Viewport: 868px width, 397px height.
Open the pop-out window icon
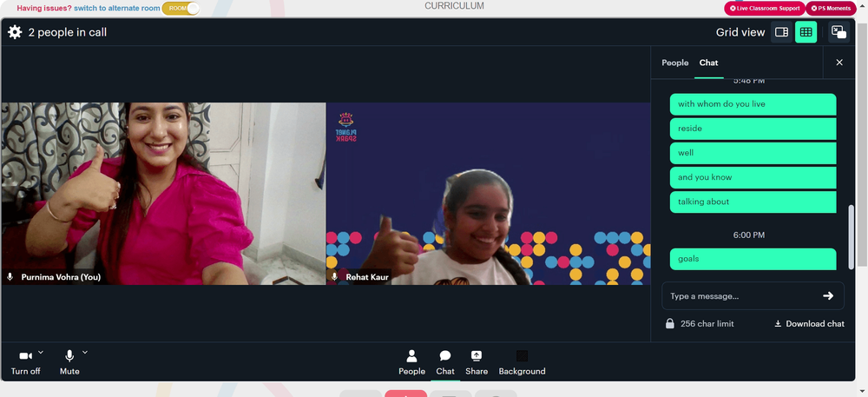pos(838,32)
